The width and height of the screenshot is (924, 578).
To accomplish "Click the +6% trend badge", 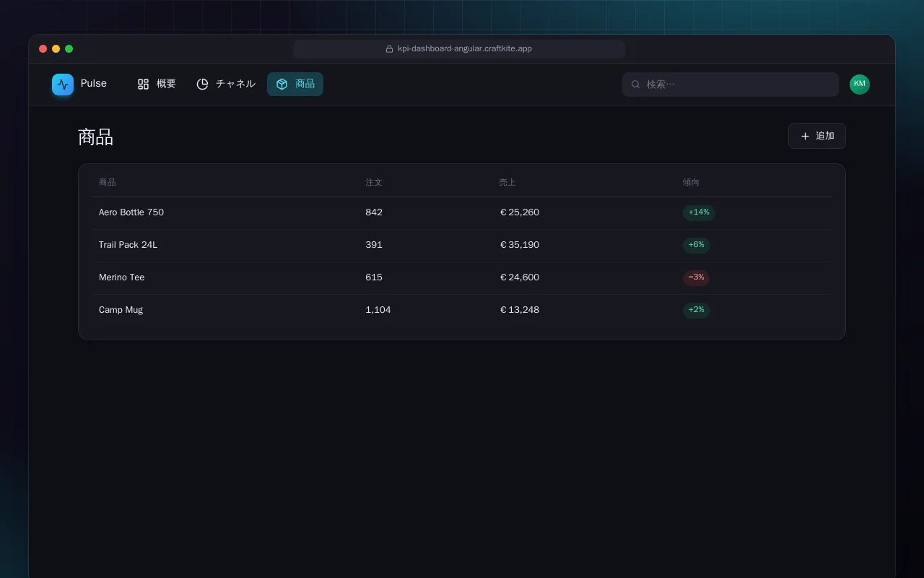I will [x=697, y=245].
